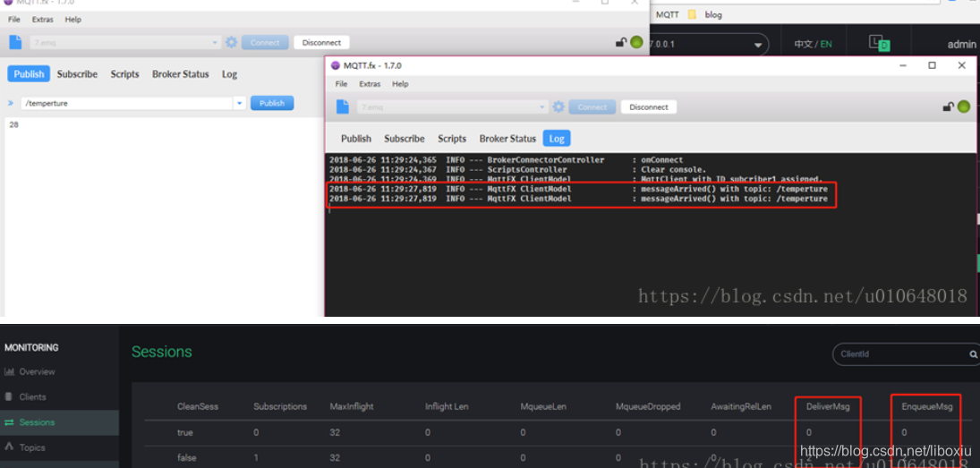The height and width of the screenshot is (468, 980).
Task: Open Extras menu in front MQTT.fx window
Action: [370, 84]
